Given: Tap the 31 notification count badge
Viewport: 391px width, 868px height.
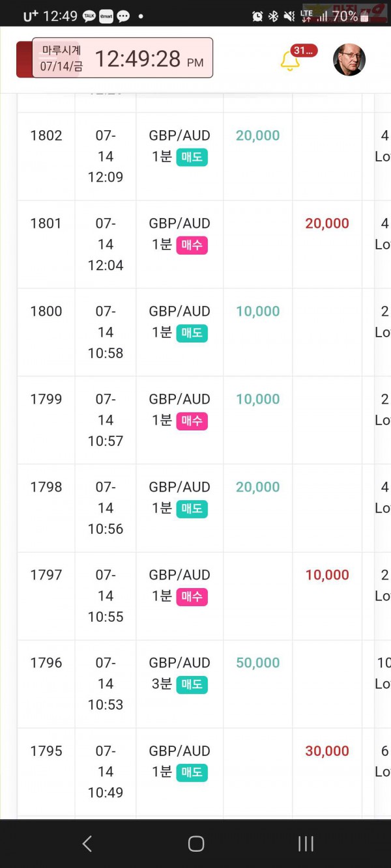Looking at the screenshot, I should [304, 51].
